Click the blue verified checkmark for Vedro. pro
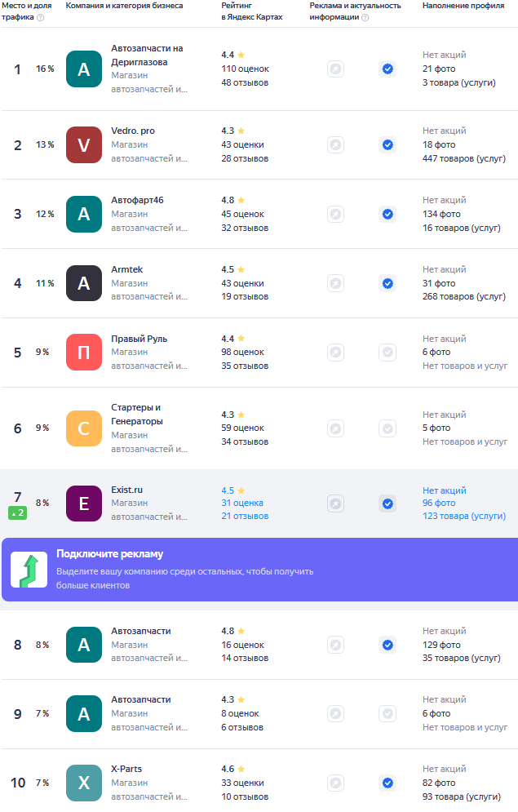 [x=387, y=145]
